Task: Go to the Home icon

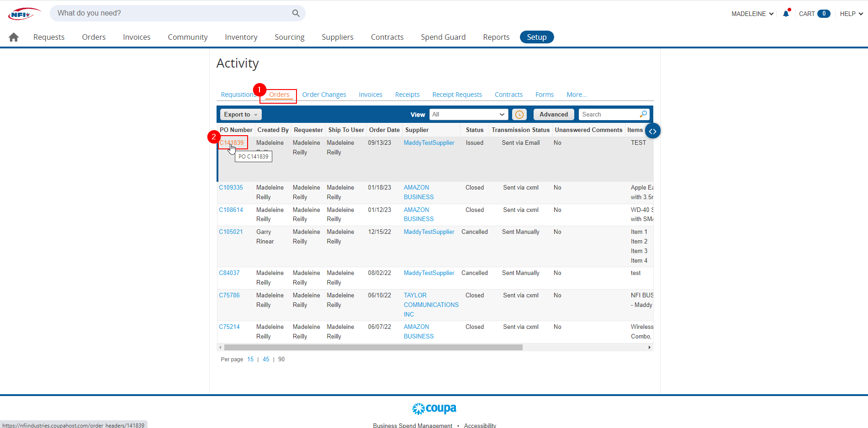Action: tap(14, 37)
